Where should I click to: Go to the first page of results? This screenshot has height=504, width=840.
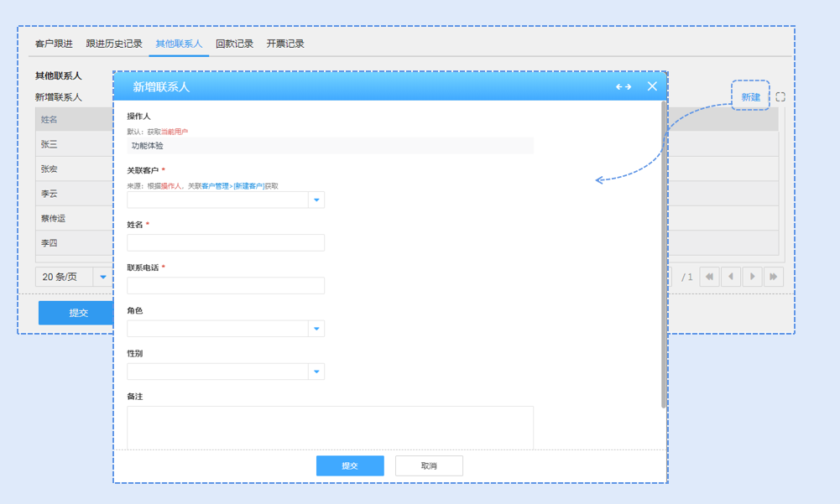tap(710, 277)
